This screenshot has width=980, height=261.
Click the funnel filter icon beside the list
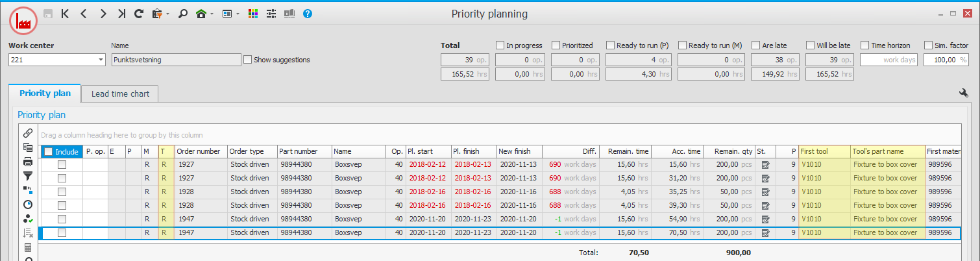pyautogui.click(x=28, y=176)
